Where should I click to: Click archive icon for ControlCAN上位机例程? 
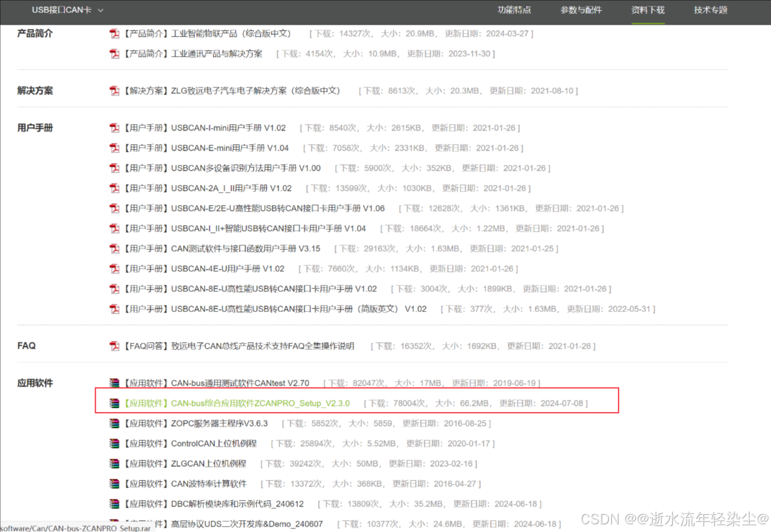pyautogui.click(x=114, y=444)
